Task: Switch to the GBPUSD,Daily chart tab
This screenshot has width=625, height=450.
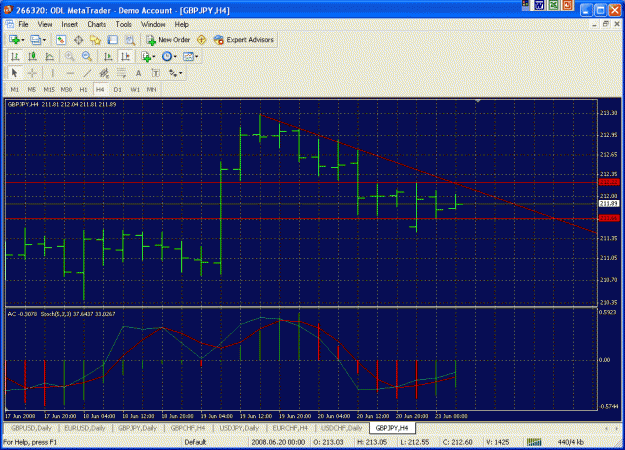Action: click(x=31, y=428)
